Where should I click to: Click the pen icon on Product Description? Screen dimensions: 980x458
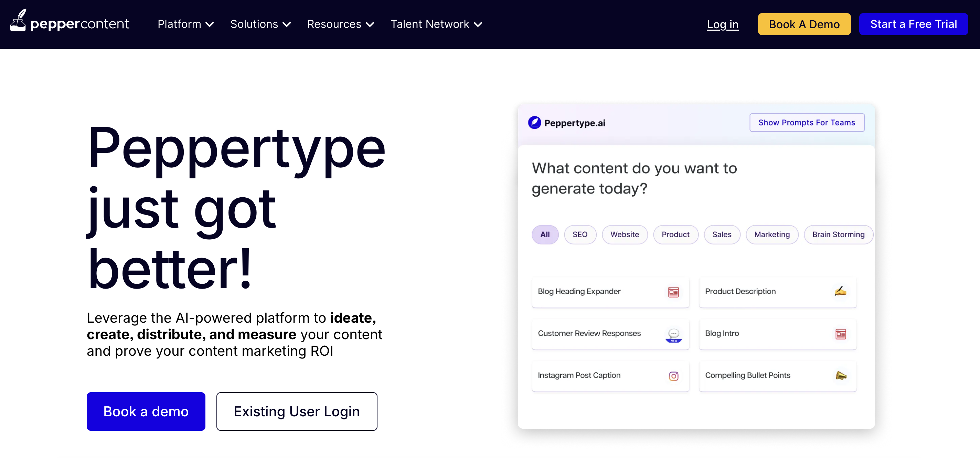(x=840, y=291)
